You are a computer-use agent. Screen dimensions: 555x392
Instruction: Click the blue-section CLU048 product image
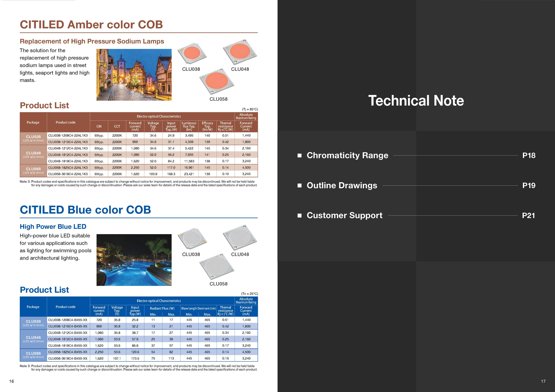(240, 237)
